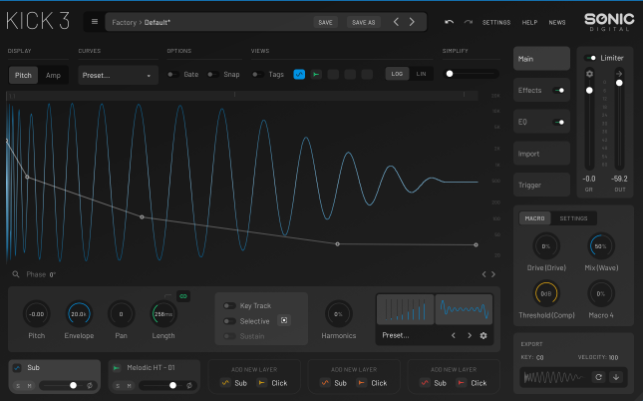Add a red Click layer in fifth slot
643x401 pixels.
tap(472, 383)
